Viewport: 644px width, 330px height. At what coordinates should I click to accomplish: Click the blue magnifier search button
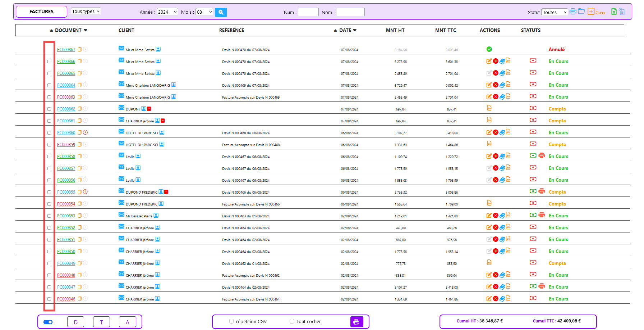coord(221,12)
